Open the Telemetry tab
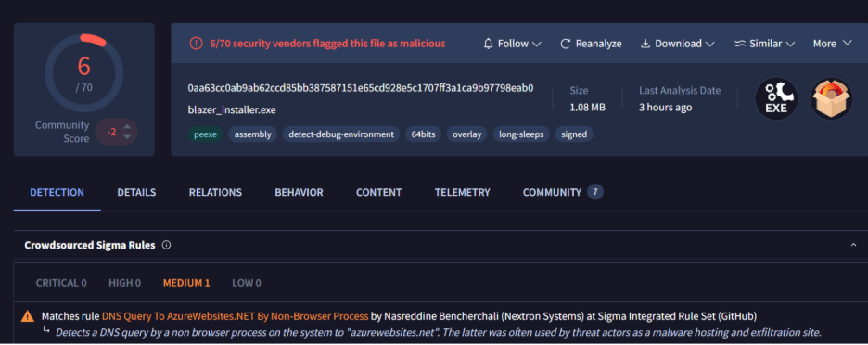The height and width of the screenshot is (345, 868). pos(462,192)
